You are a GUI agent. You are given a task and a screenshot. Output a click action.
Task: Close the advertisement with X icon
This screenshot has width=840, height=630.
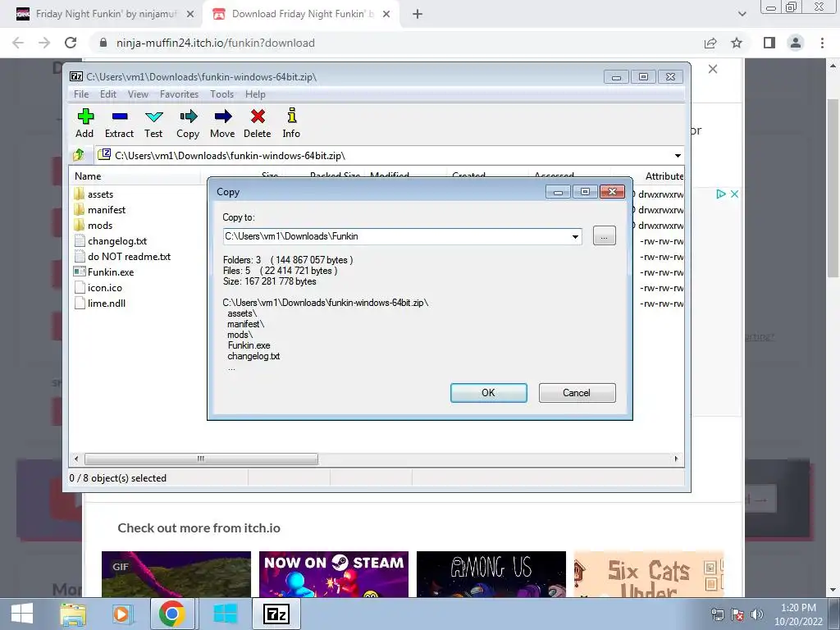[x=734, y=194]
